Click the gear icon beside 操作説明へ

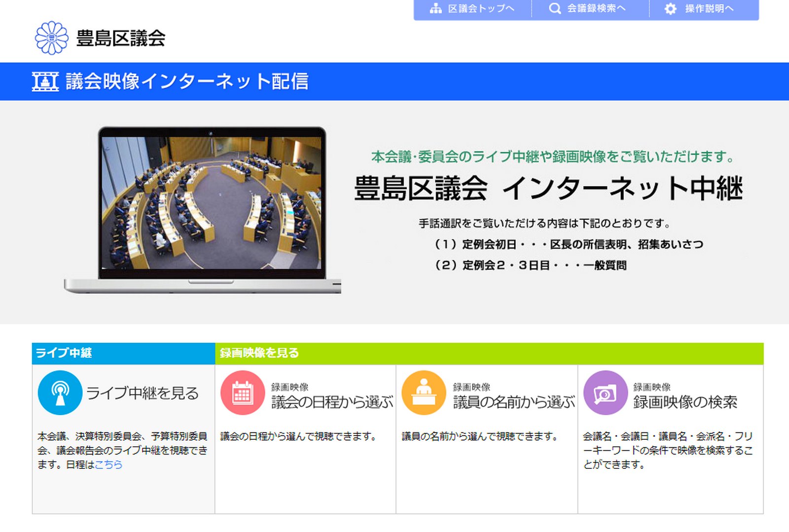click(x=670, y=9)
